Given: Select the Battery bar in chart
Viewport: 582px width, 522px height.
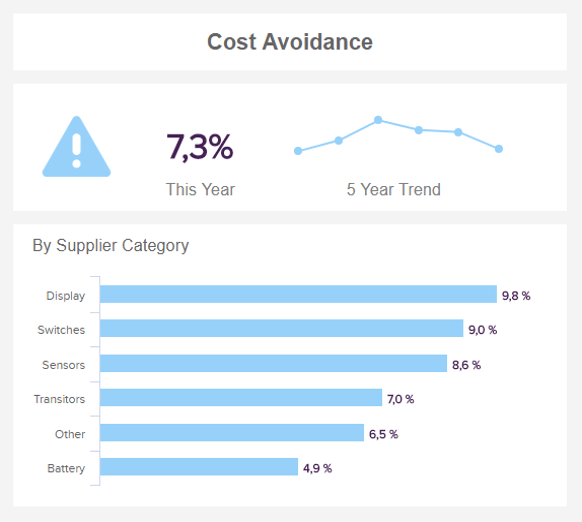Looking at the screenshot, I should pyautogui.click(x=199, y=467).
